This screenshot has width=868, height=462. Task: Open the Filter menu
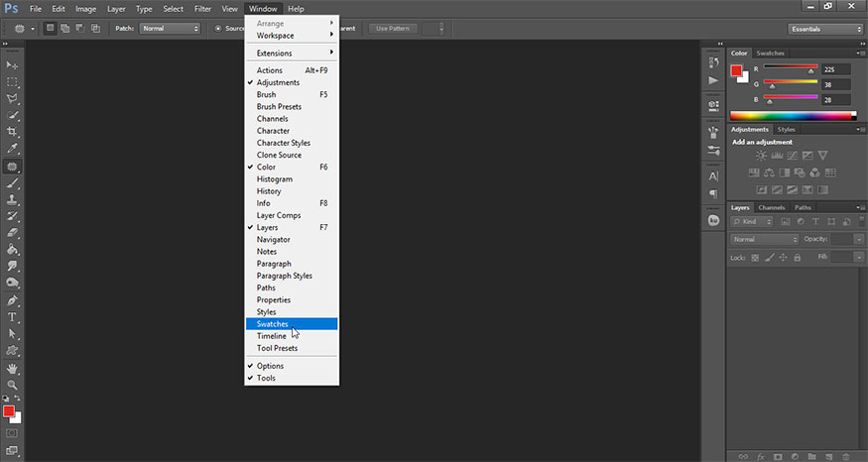(x=202, y=9)
